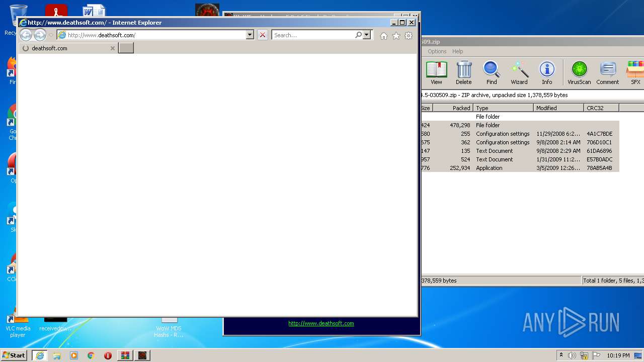Click the 10:19 PM clock
Viewport: 644px width, 362px height.
(618, 355)
